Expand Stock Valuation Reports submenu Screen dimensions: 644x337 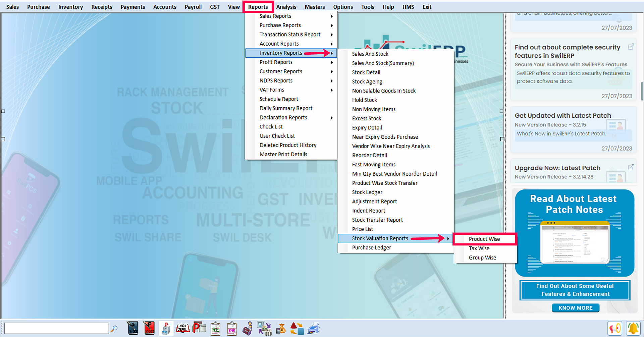point(395,238)
